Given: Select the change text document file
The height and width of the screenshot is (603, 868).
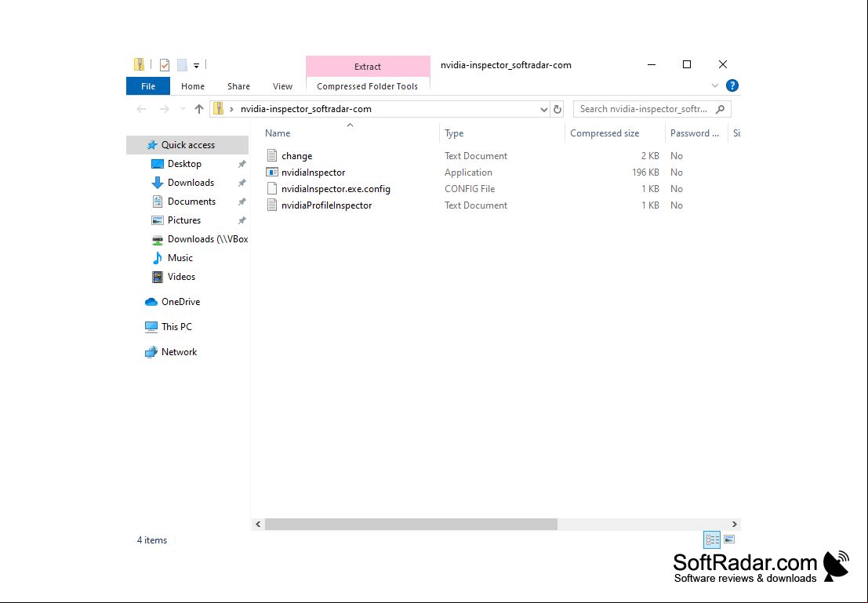Looking at the screenshot, I should (x=296, y=156).
